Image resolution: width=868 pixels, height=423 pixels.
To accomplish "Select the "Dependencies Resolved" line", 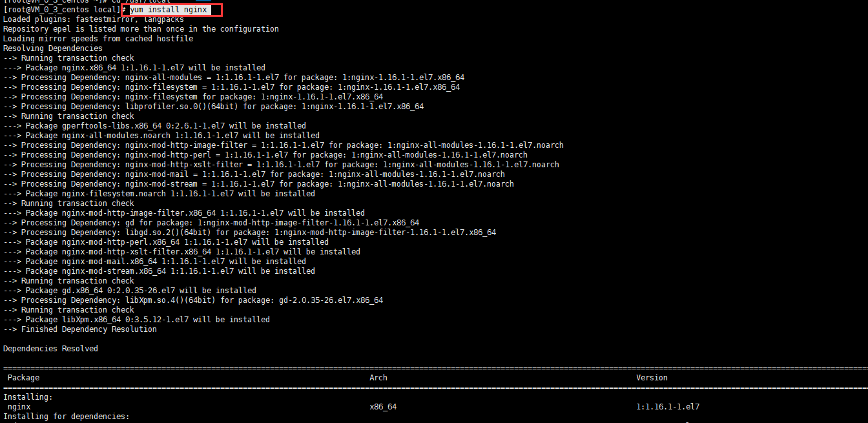I will click(50, 349).
